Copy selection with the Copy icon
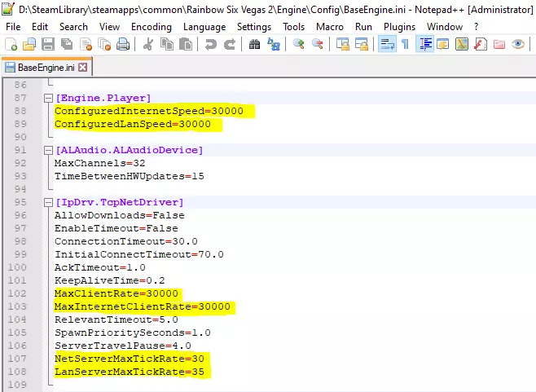Image resolution: width=536 pixels, height=392 pixels. tap(167, 44)
